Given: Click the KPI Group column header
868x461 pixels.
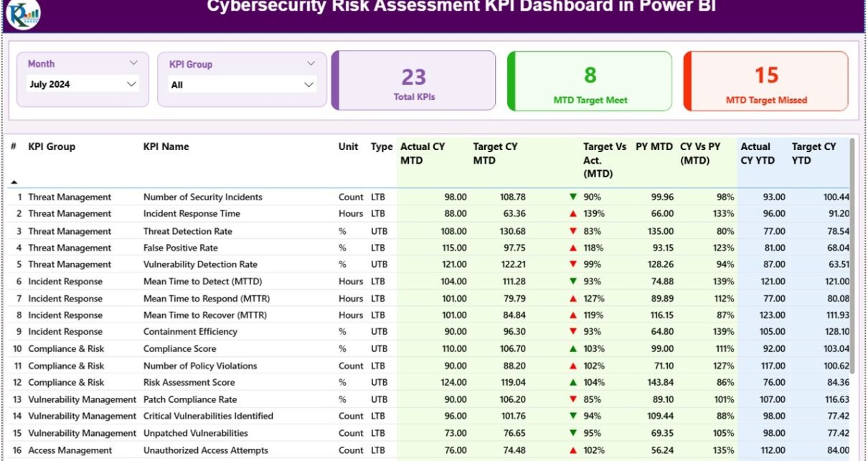Looking at the screenshot, I should tap(52, 146).
